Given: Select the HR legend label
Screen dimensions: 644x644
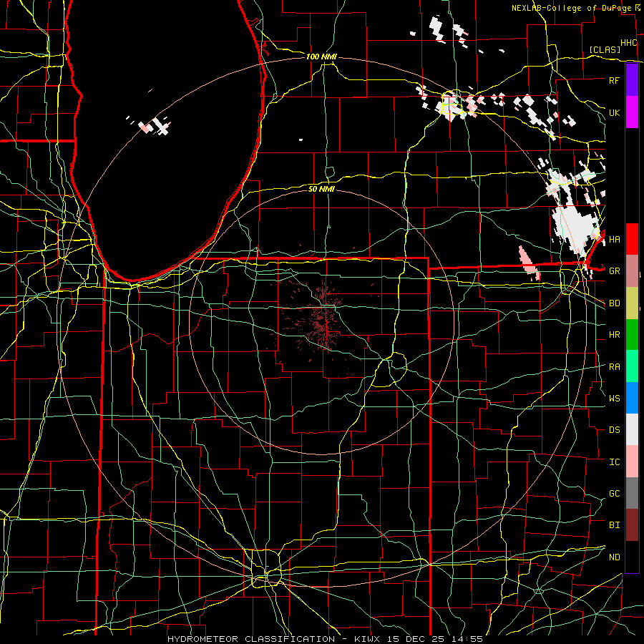Looking at the screenshot, I should [614, 335].
